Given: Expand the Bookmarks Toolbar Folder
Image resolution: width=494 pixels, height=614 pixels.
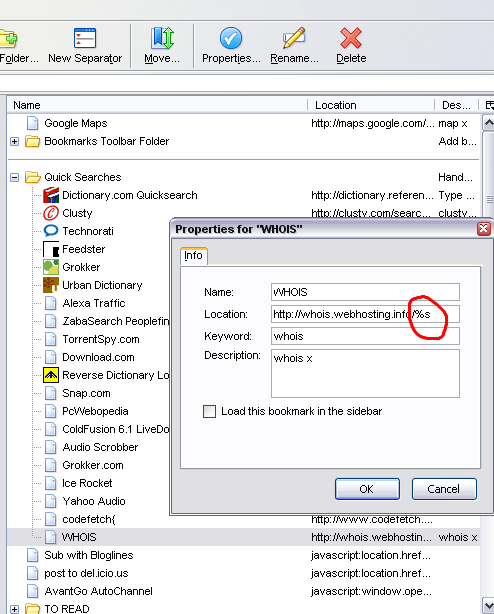Looking at the screenshot, I should point(14,141).
